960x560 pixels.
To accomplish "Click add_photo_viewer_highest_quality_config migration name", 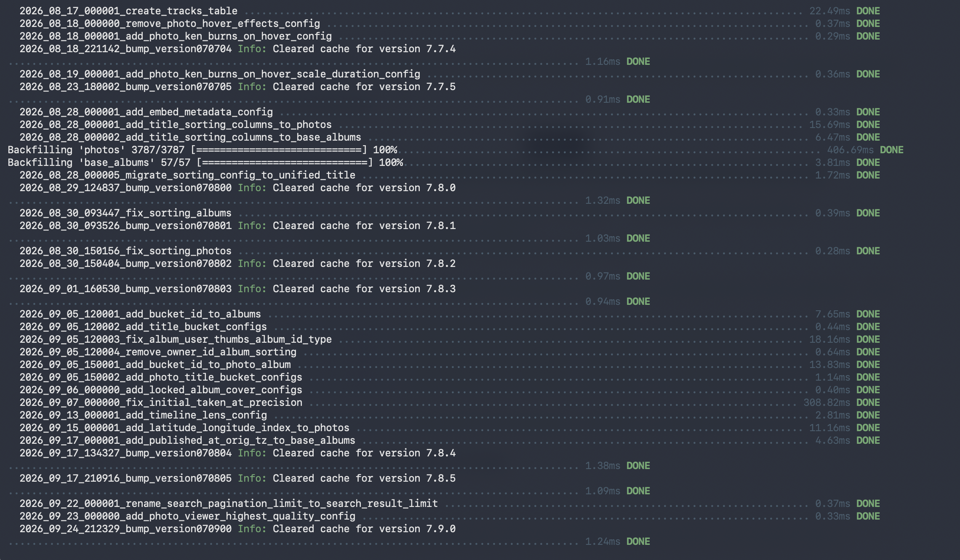I will pos(187,516).
